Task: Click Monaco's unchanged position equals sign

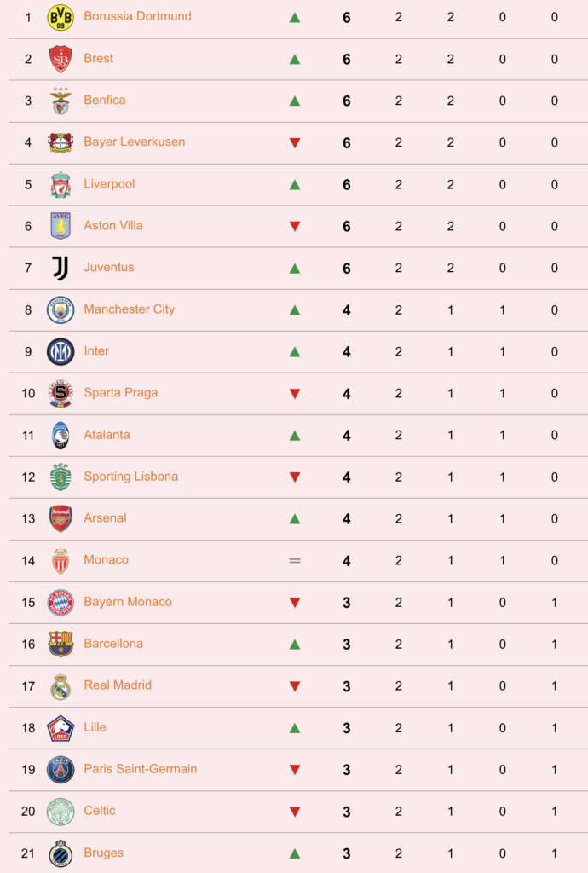Action: [295, 561]
